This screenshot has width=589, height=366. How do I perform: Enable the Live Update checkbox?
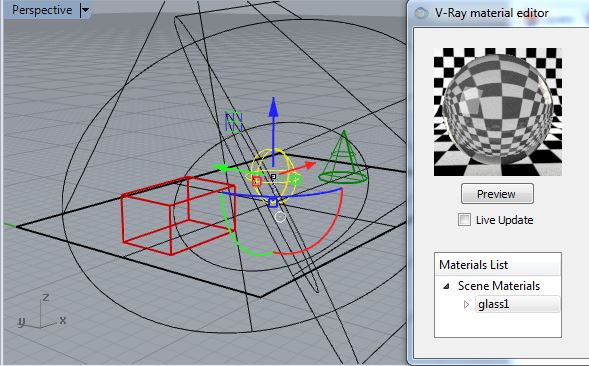pyautogui.click(x=464, y=219)
